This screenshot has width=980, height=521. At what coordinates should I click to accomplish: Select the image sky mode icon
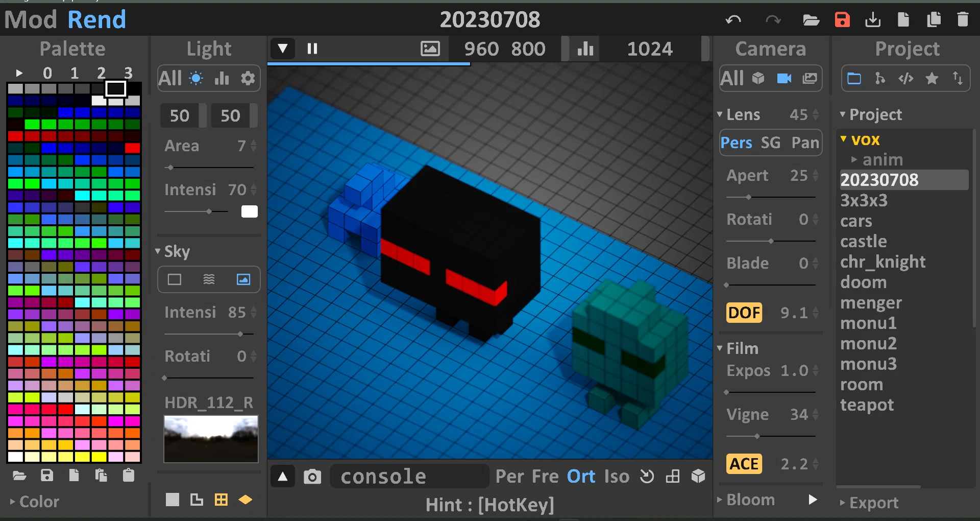(x=243, y=279)
